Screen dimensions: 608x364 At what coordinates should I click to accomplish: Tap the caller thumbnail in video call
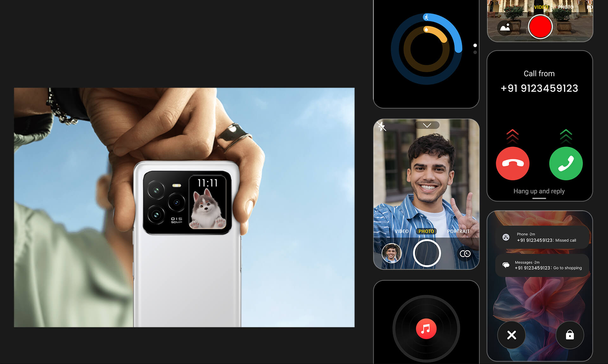click(x=390, y=253)
